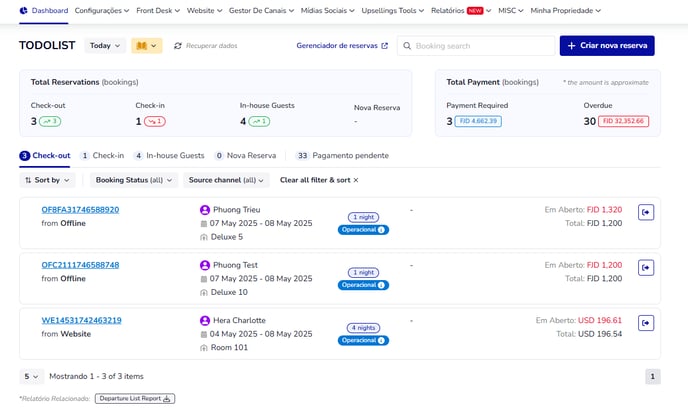Click the room icon beside Room 101
Viewport: 688px width, 419px height.
click(204, 348)
